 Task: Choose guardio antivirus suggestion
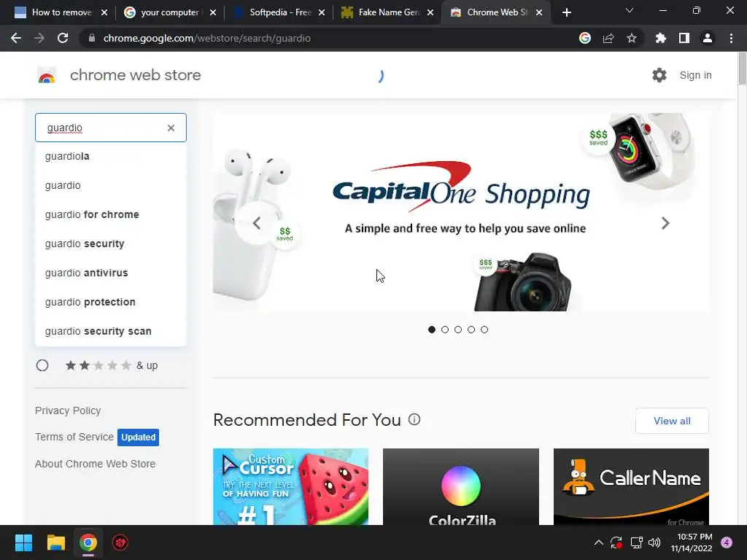111,273
